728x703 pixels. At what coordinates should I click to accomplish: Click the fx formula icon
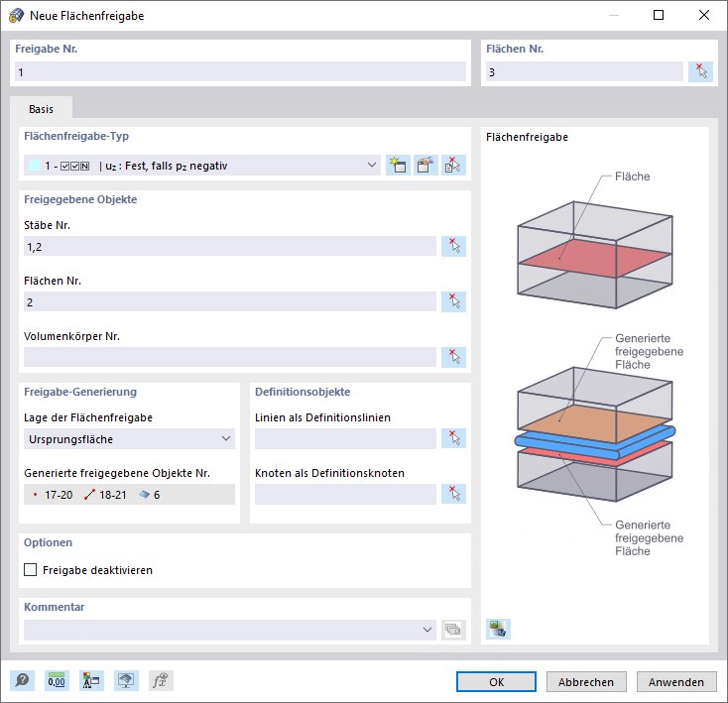pos(161,681)
